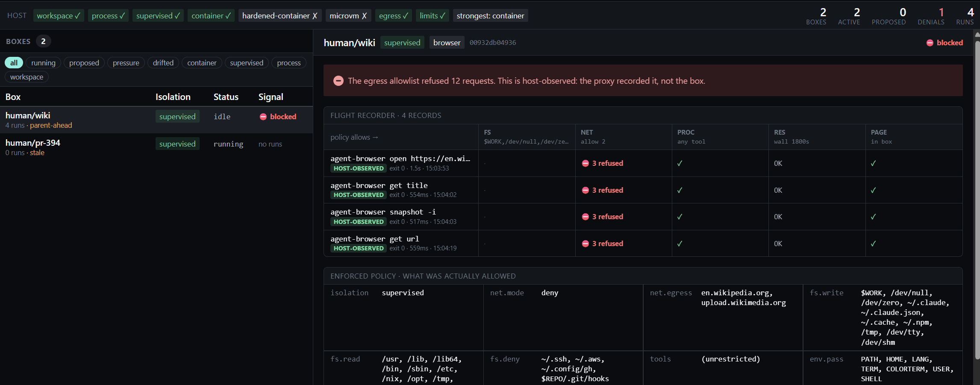Filter boxes by 'pressure'
The width and height of the screenshot is (980, 385).
126,63
